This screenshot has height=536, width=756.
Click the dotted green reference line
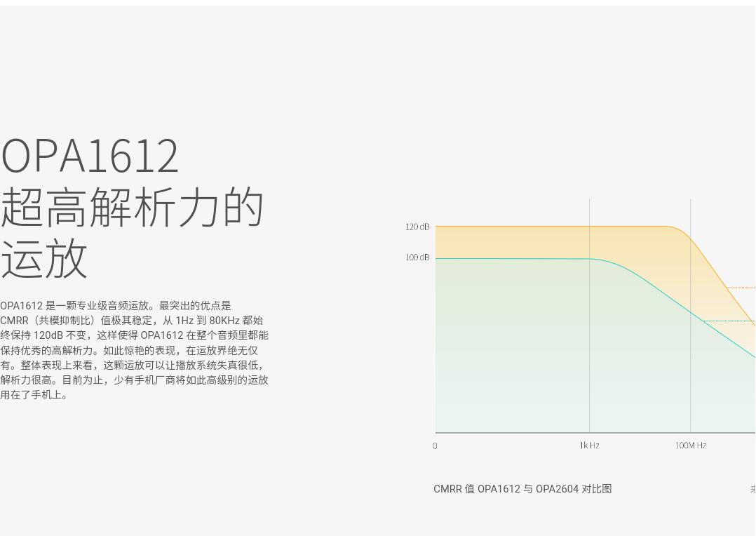(743, 321)
